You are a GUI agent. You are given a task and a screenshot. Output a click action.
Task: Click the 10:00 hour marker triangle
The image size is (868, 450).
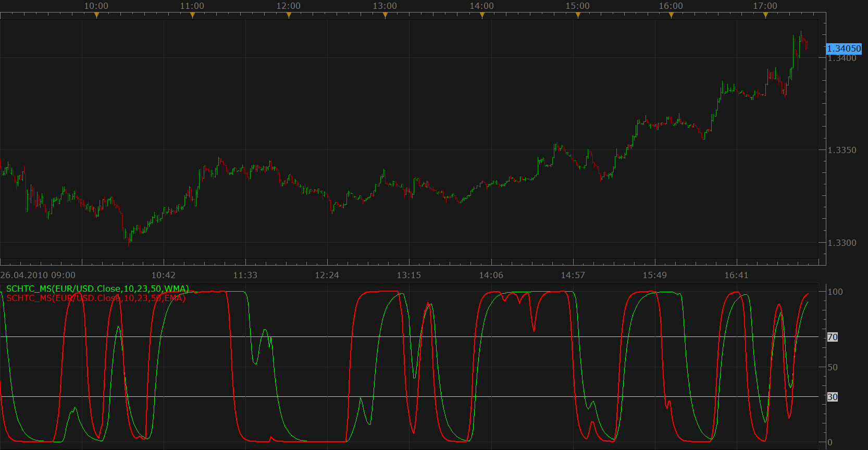[x=96, y=15]
